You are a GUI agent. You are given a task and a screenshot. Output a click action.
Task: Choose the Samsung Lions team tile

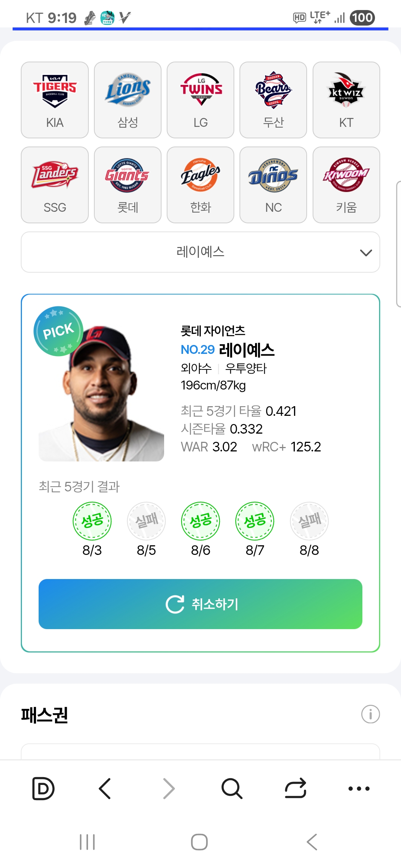tap(128, 100)
